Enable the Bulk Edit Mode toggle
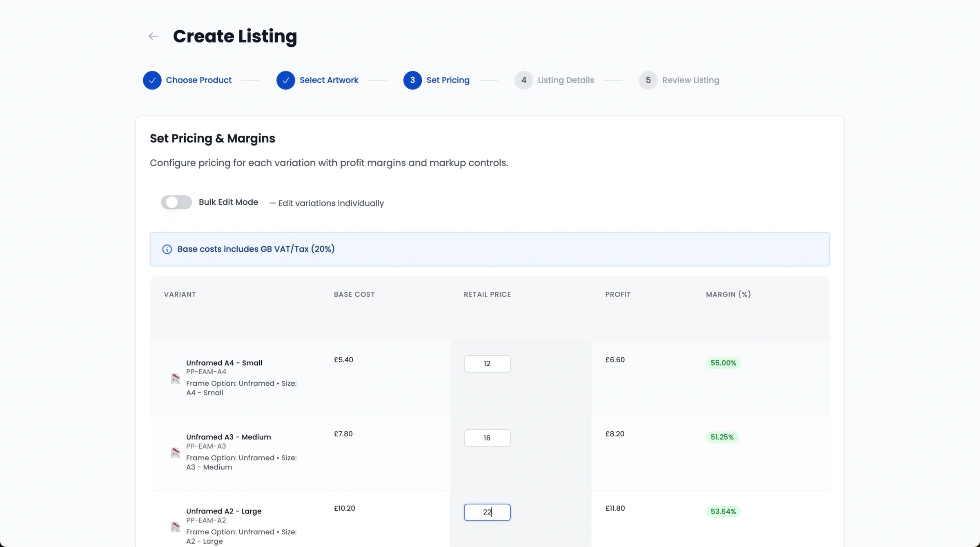Viewport: 980px width, 547px height. 176,202
